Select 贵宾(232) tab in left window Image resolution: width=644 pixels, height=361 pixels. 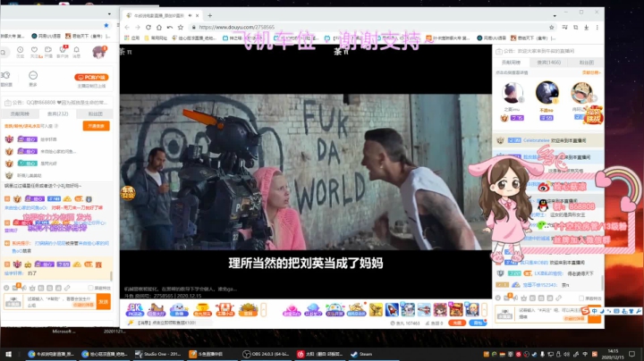(57, 113)
